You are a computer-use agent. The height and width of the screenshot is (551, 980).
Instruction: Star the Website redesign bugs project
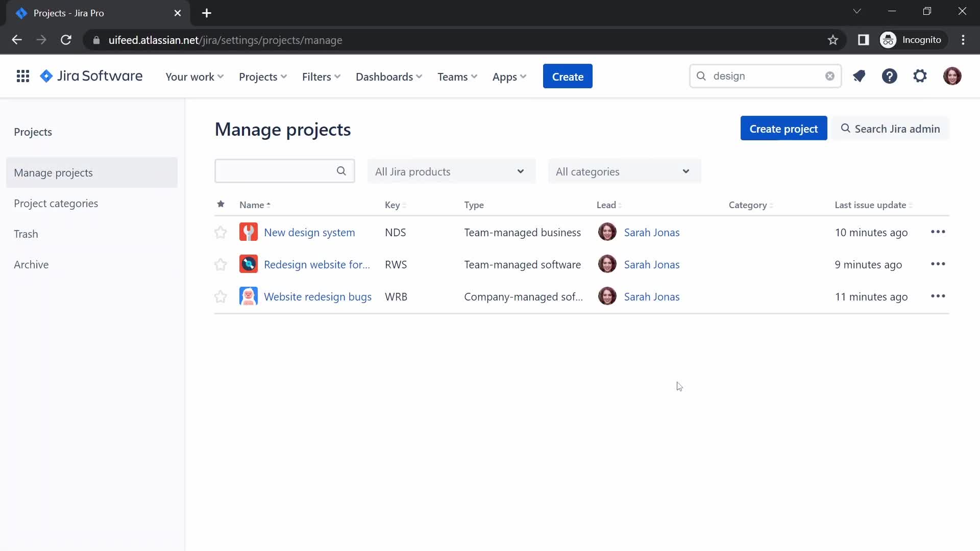point(220,297)
